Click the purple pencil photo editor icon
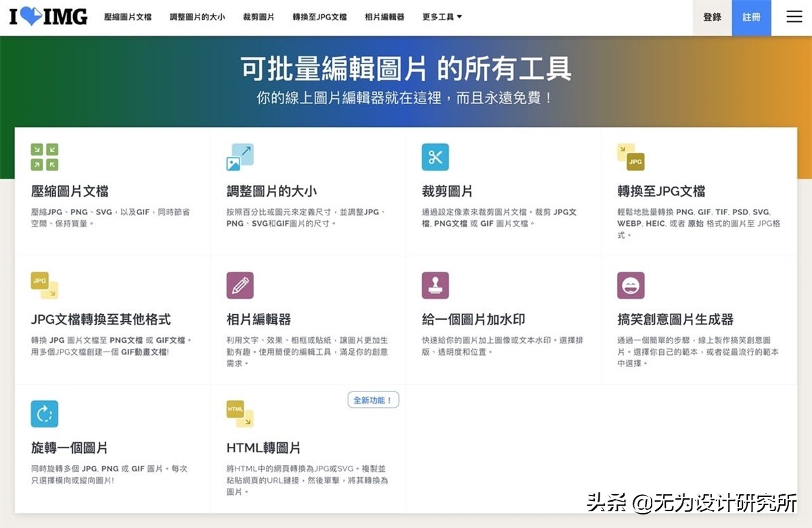This screenshot has width=812, height=528. [x=240, y=285]
